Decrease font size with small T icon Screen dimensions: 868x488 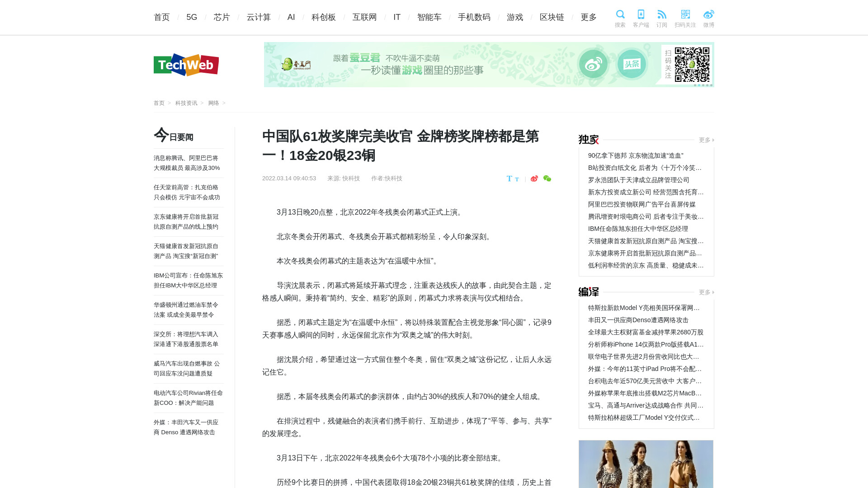pyautogui.click(x=517, y=179)
